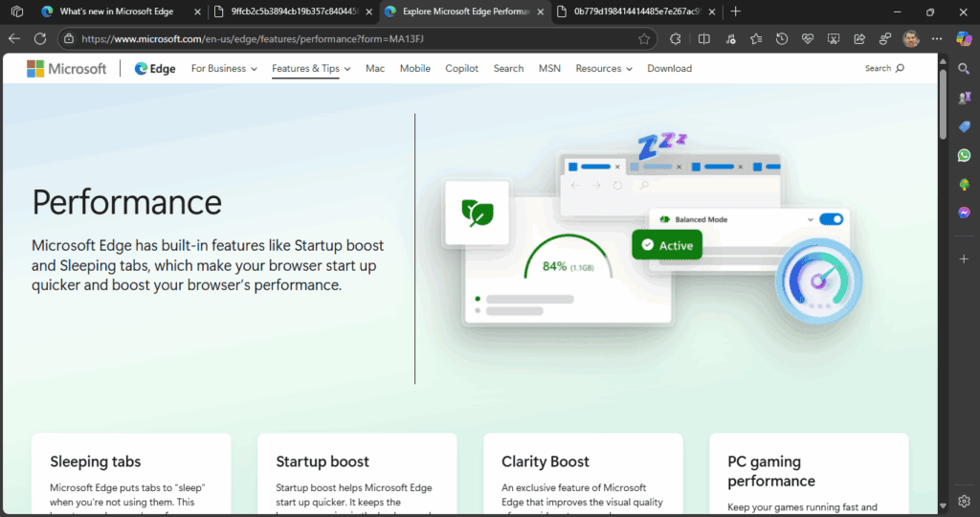Click page Search with magnifier
980x517 pixels.
point(884,68)
